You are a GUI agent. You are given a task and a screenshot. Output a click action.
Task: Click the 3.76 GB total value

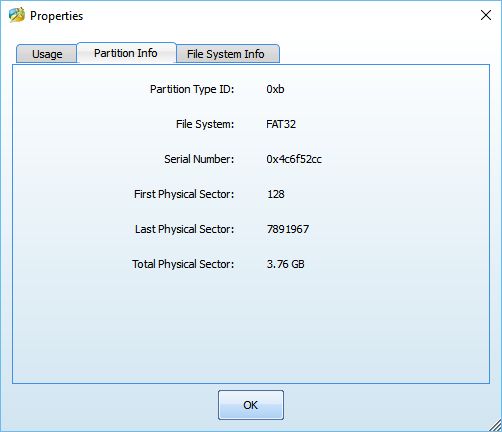(285, 264)
